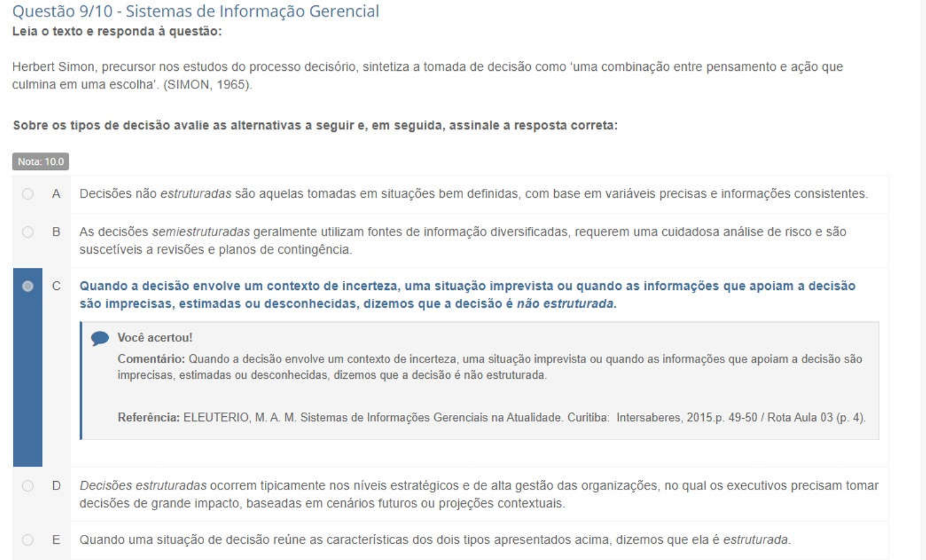The width and height of the screenshot is (926, 560).
Task: Click the 'Comentário:' explanation text
Action: 490,367
